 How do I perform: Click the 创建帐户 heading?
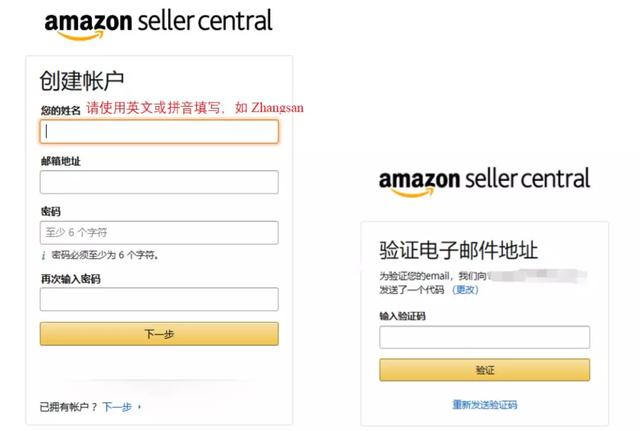pos(82,80)
